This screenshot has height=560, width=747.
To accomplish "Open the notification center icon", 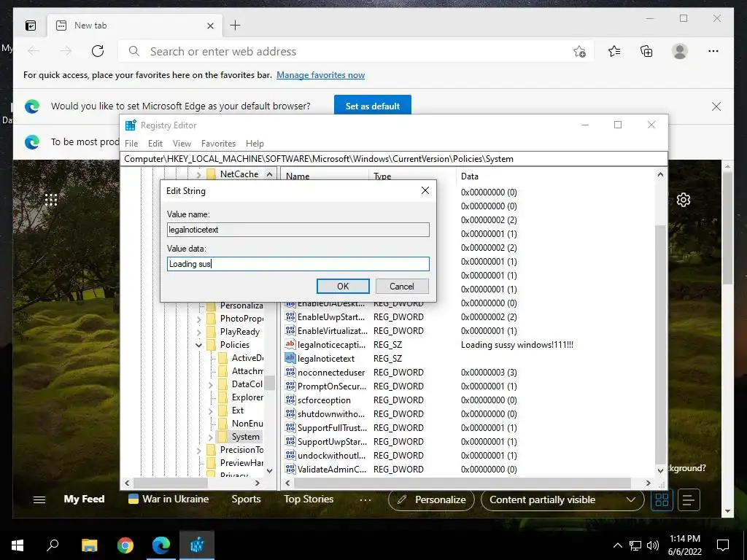I will (723, 545).
